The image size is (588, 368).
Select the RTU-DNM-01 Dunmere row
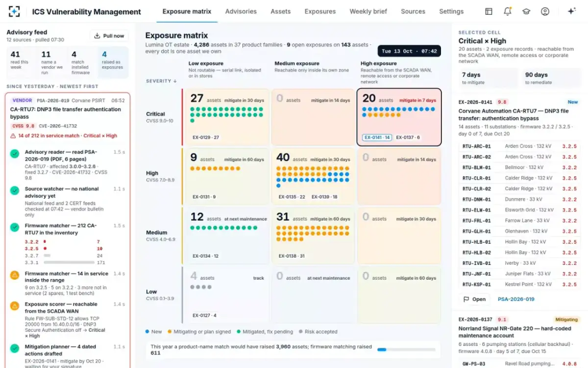[x=519, y=199]
